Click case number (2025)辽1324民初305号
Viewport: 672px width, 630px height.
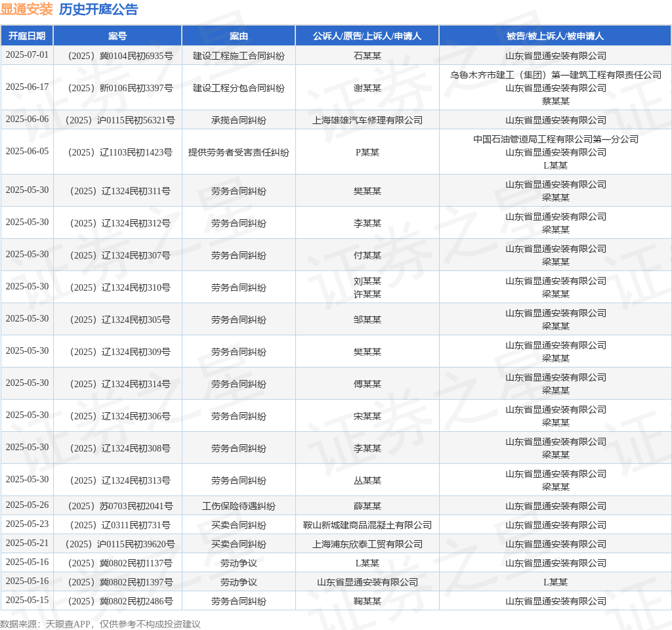(117, 320)
